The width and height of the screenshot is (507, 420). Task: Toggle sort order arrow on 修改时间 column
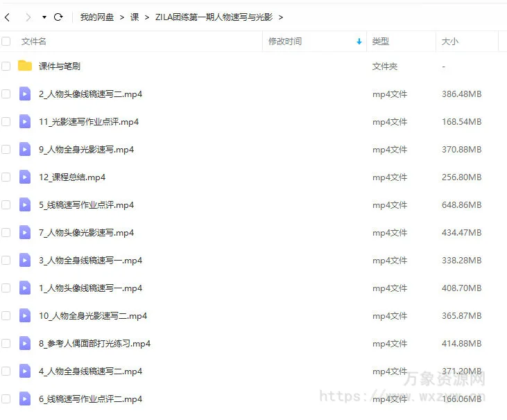pyautogui.click(x=359, y=42)
